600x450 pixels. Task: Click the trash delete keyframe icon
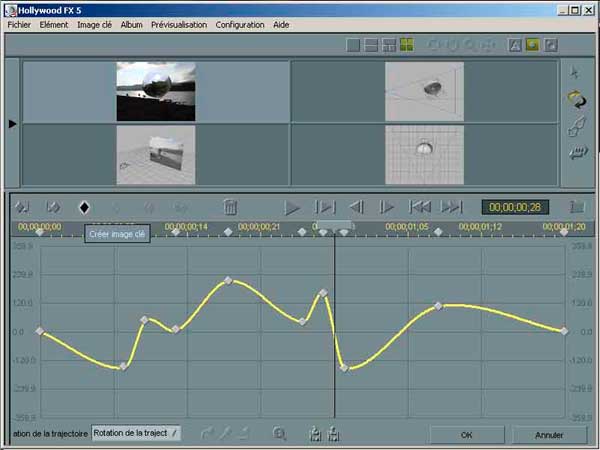pos(230,207)
